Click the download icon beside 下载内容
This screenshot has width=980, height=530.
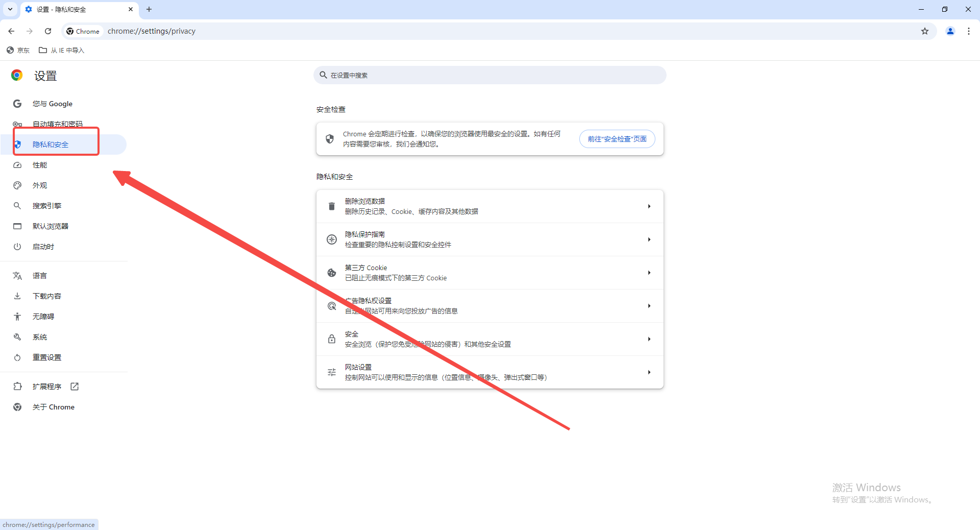tap(17, 296)
